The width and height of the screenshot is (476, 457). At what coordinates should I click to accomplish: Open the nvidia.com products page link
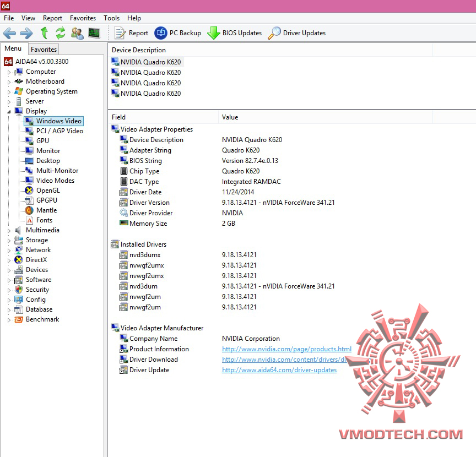point(286,349)
